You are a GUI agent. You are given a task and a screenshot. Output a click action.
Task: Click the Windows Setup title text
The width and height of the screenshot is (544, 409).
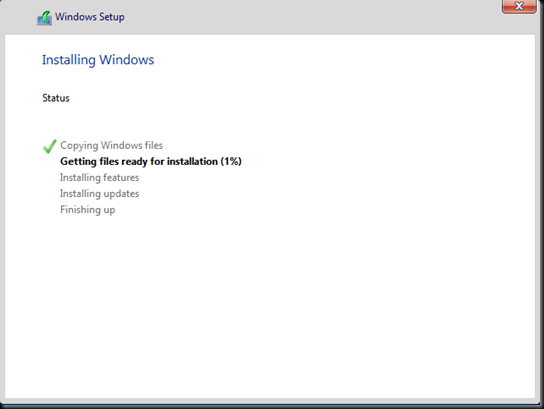point(90,17)
